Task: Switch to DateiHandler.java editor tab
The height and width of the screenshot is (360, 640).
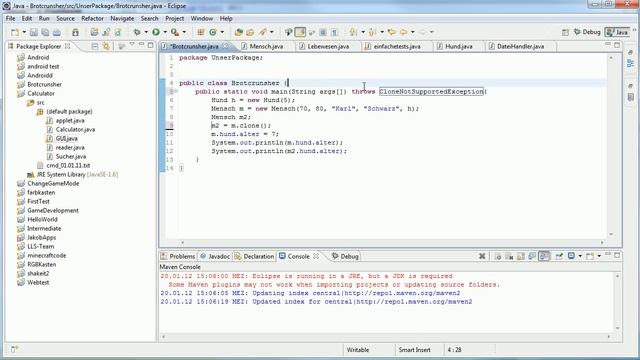Action: coord(520,47)
